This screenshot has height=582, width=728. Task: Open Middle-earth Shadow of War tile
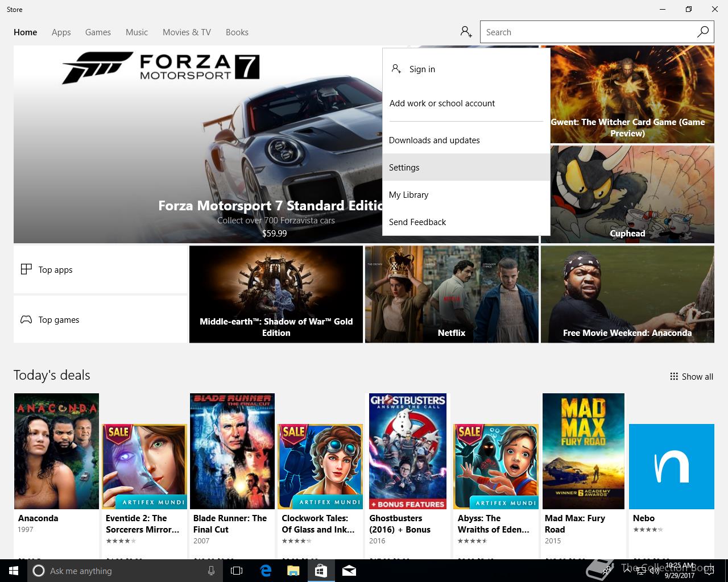click(276, 294)
